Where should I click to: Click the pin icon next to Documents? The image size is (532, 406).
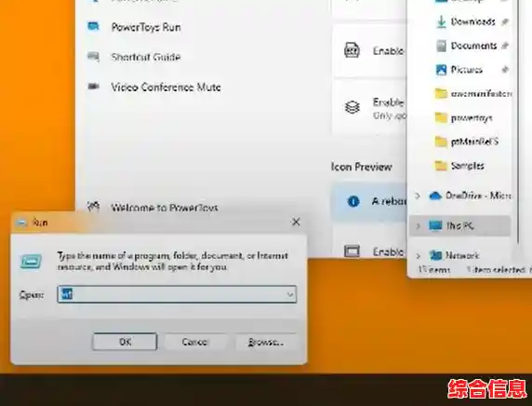(x=505, y=46)
